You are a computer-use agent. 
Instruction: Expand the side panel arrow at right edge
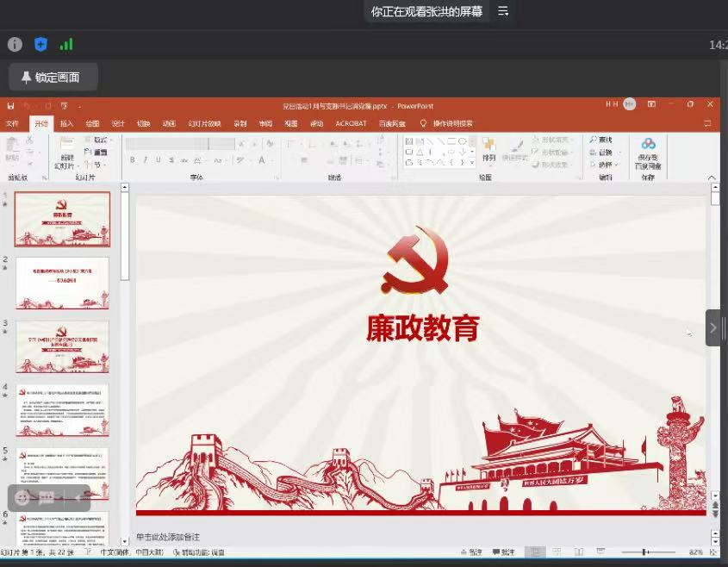pyautogui.click(x=713, y=327)
